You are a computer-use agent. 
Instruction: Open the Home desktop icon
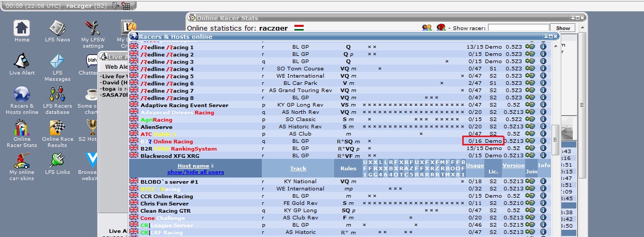(22, 28)
